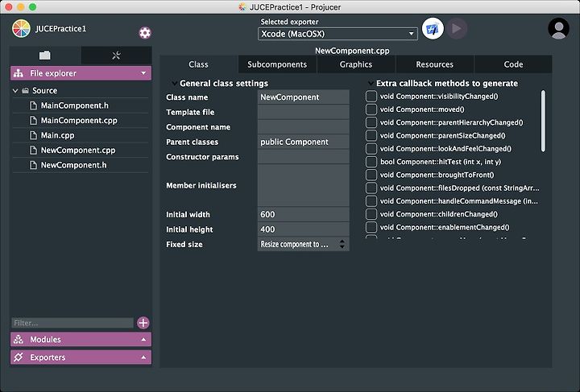
Task: Switch to the build tools tab icon
Action: 116,56
